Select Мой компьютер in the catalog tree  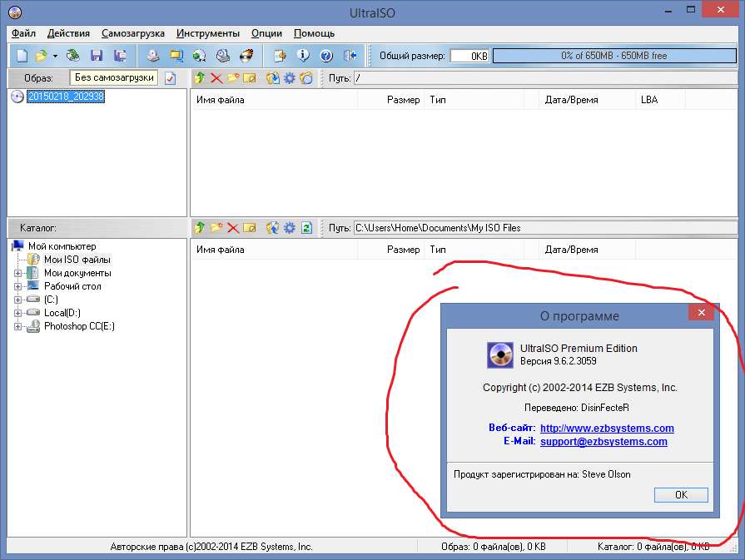[62, 246]
